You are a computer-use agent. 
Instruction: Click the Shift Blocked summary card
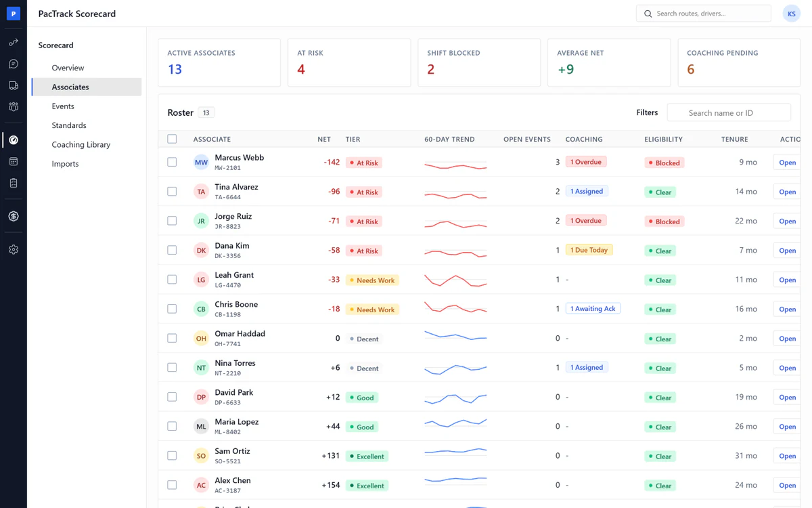[x=479, y=62]
